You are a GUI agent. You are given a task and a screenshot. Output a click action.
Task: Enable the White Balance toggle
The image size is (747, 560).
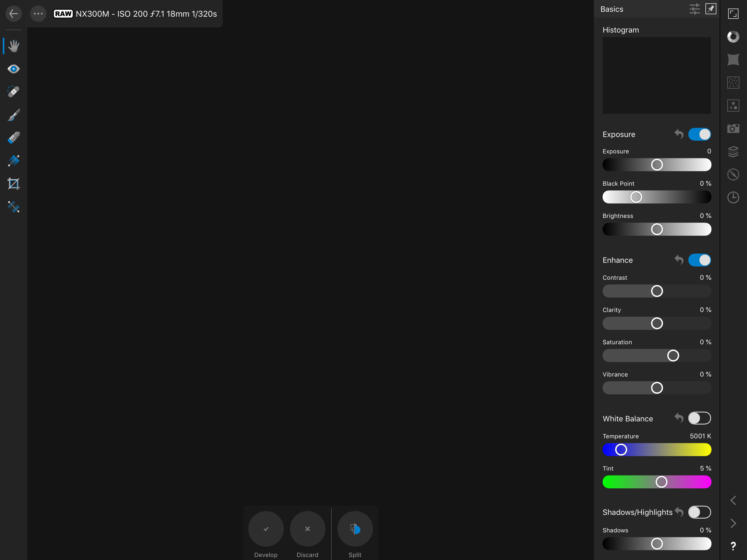[x=699, y=418]
